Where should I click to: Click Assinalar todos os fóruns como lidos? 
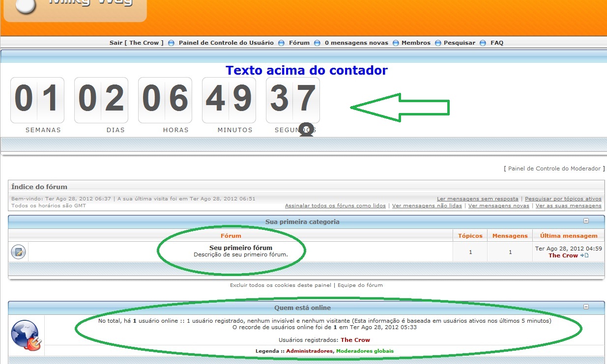tap(335, 206)
